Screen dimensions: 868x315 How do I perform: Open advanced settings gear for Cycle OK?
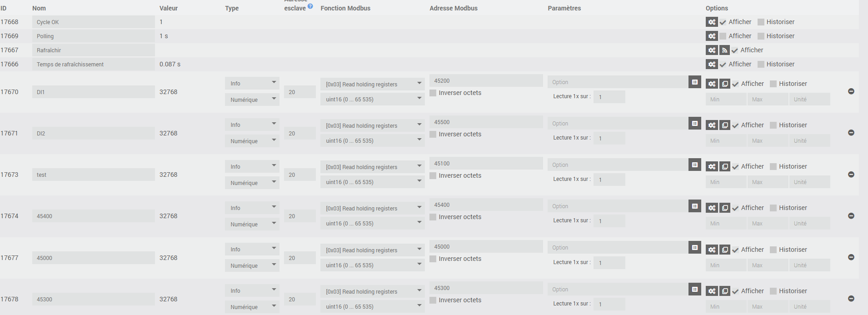point(712,22)
